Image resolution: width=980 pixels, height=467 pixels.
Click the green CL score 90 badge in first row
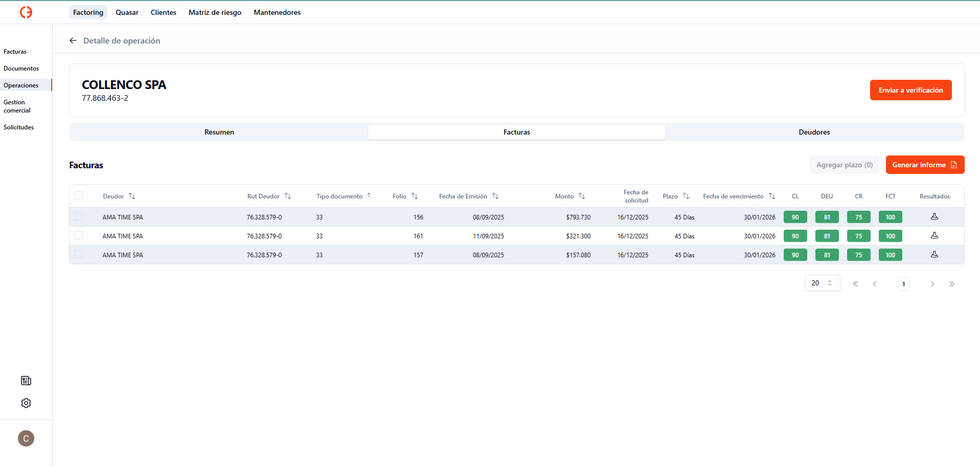pos(795,217)
